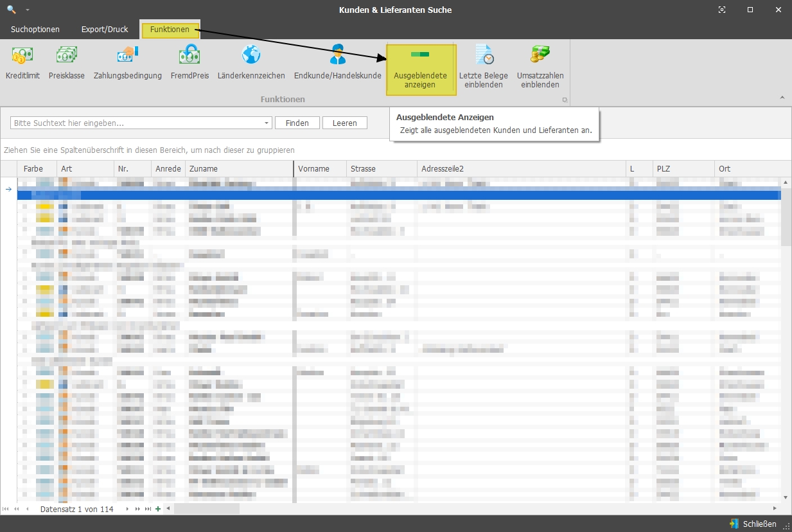Add a record with the green plus

tap(158, 509)
